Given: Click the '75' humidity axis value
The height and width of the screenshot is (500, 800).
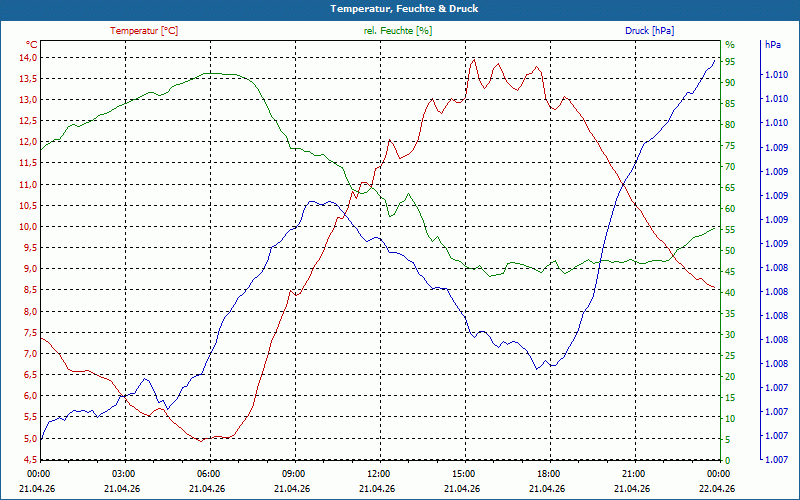Looking at the screenshot, I should (730, 146).
